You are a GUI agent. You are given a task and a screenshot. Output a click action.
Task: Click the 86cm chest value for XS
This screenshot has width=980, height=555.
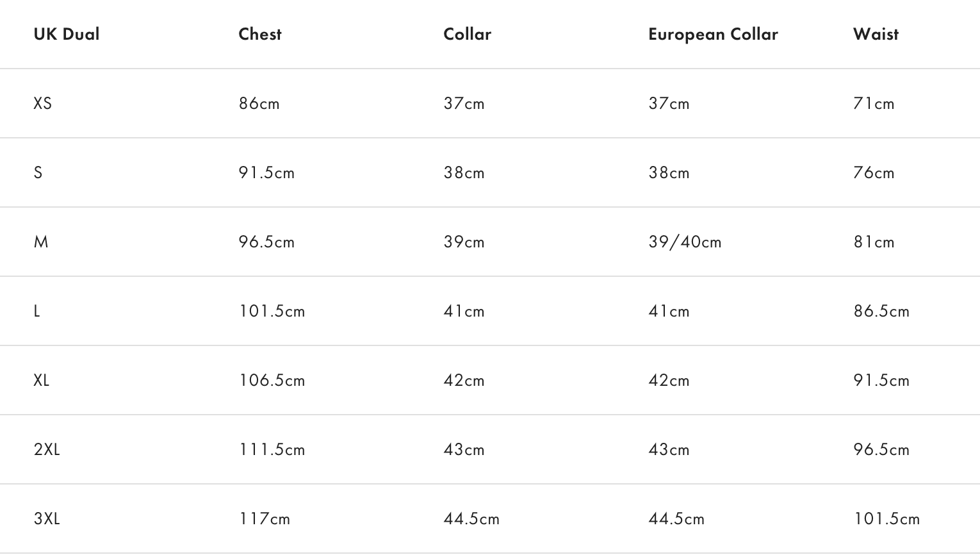click(259, 104)
